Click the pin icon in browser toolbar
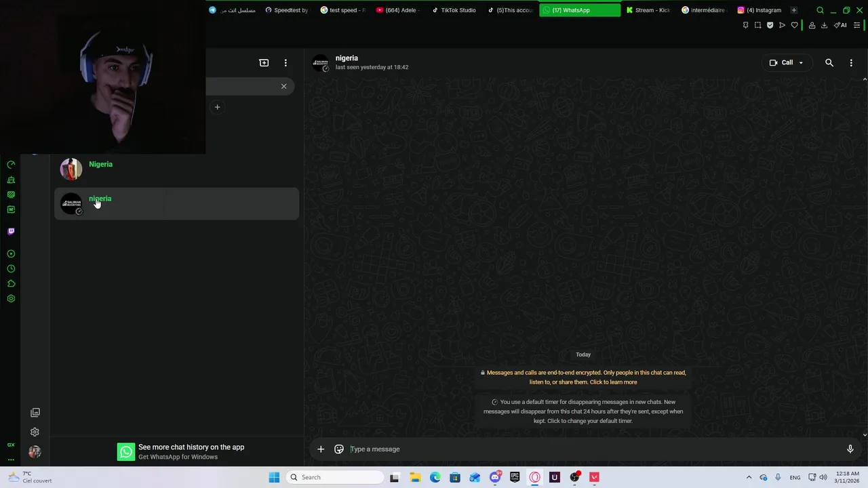Viewport: 868px width, 488px height. pos(745,25)
